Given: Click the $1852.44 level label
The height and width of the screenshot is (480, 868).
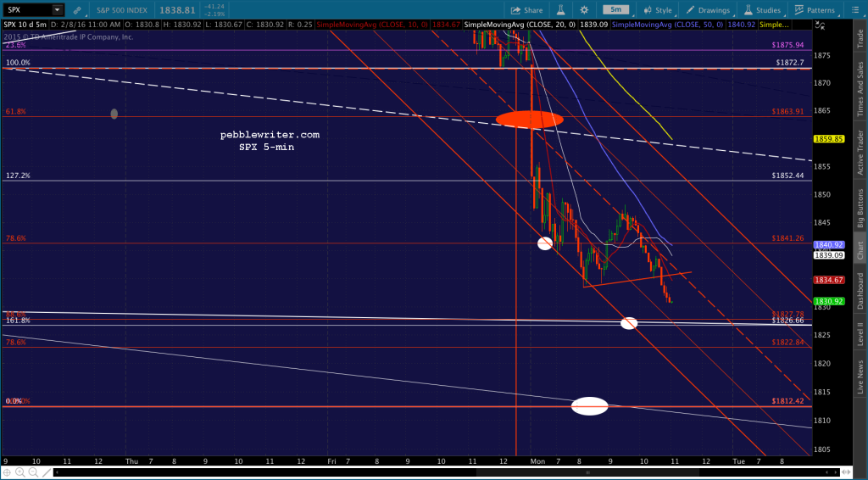Looking at the screenshot, I should click(787, 176).
